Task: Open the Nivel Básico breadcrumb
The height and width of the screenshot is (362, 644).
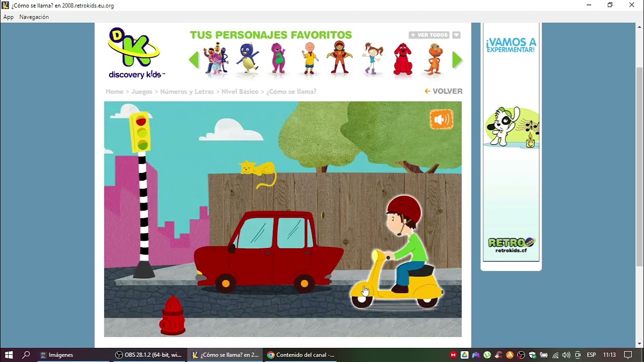Action: [x=240, y=92]
